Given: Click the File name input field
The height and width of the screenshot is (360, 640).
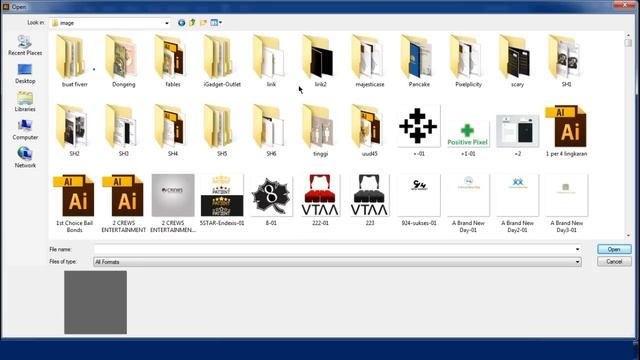Looking at the screenshot, I should (x=334, y=249).
